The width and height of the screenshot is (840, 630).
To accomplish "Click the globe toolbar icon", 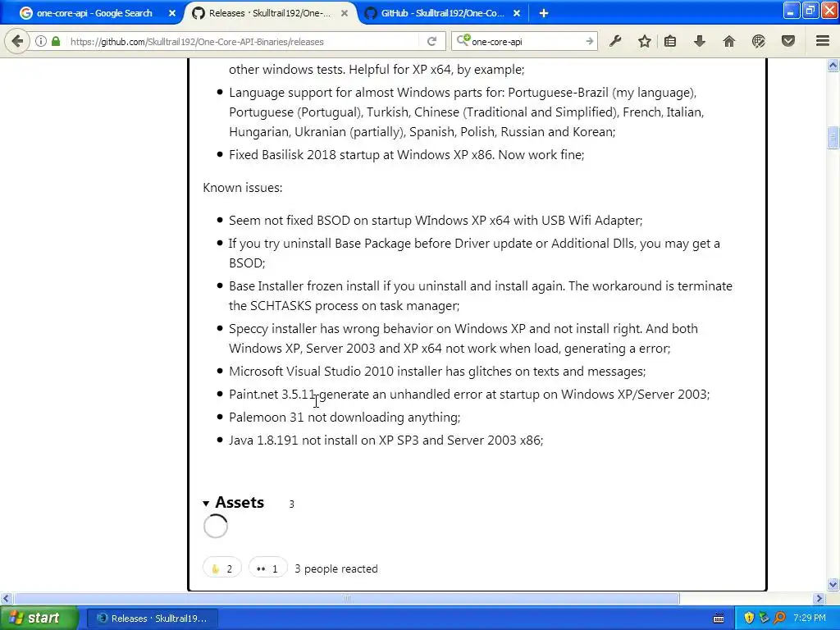I will coord(758,41).
